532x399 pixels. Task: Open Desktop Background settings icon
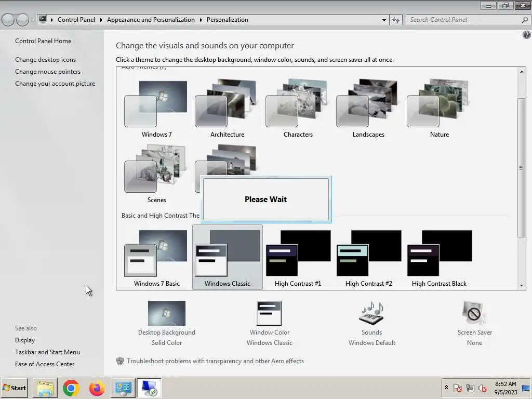pyautogui.click(x=167, y=313)
